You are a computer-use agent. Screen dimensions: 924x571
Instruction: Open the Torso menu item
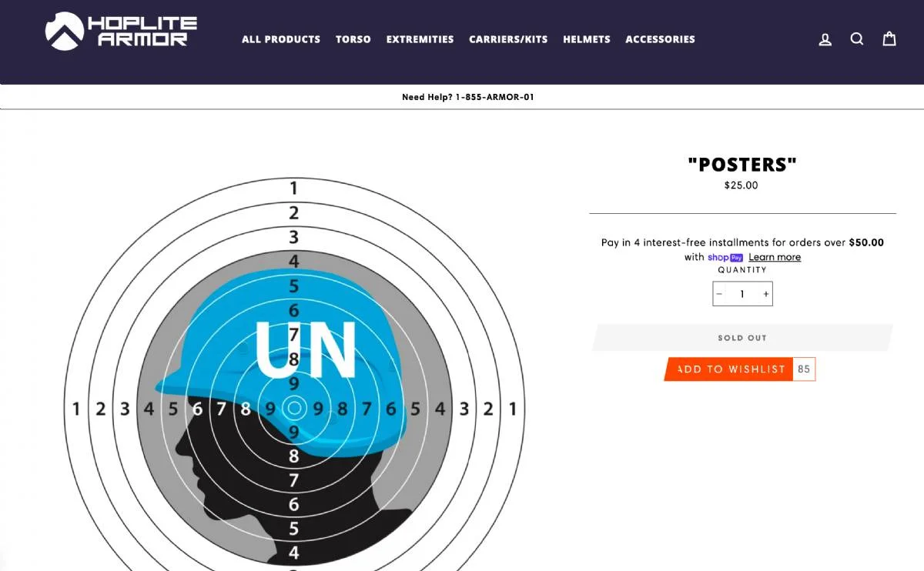[x=353, y=39]
